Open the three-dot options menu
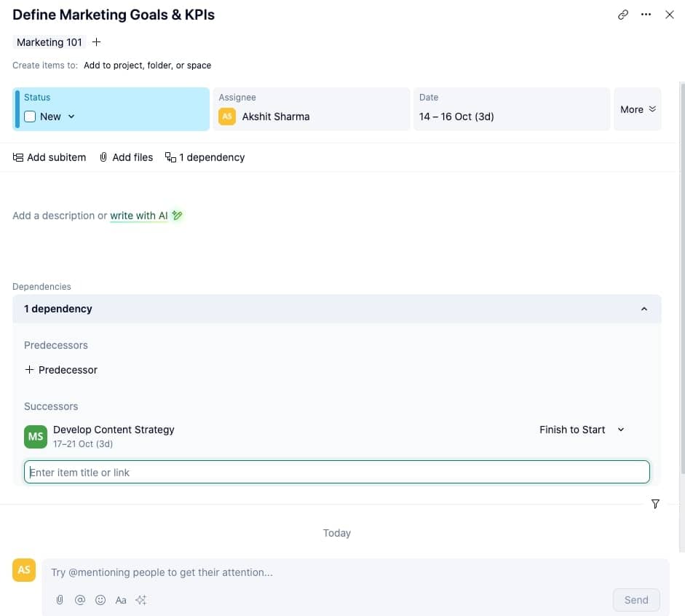 (x=646, y=15)
